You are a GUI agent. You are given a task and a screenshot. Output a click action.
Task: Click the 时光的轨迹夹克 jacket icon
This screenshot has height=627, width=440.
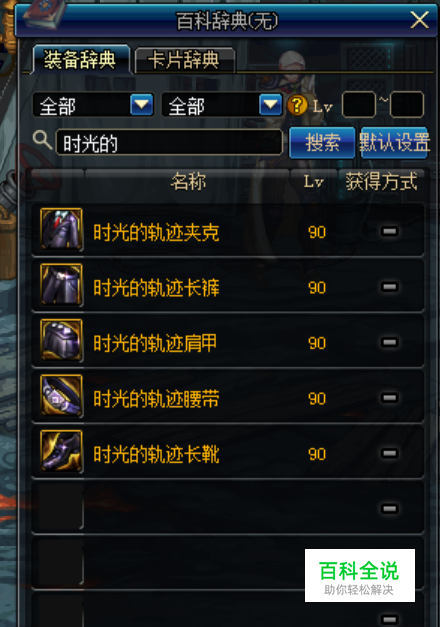(62, 230)
